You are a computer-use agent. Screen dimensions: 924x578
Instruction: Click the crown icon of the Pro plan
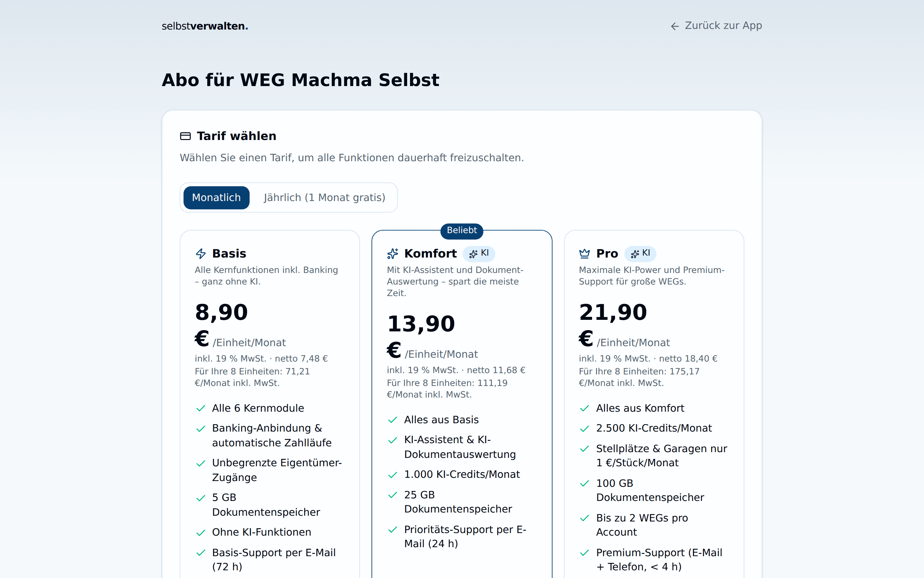[x=584, y=253]
